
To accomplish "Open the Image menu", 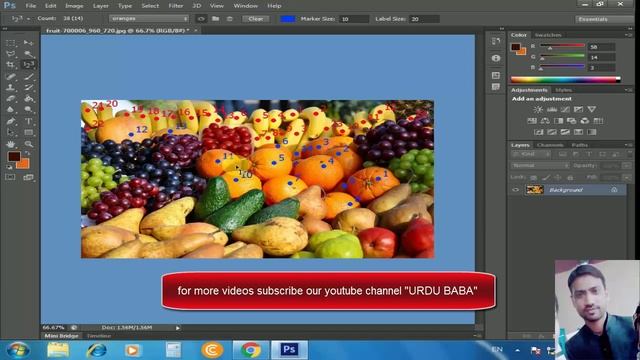I will coord(74,6).
